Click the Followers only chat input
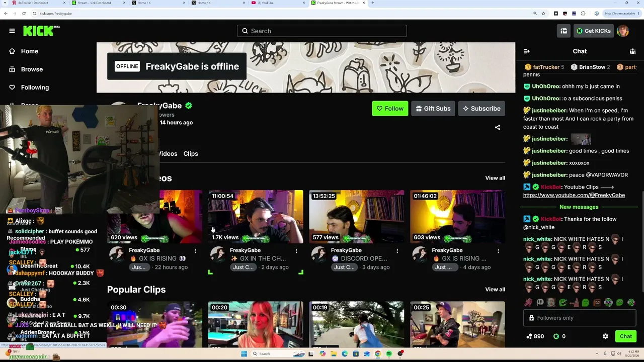This screenshot has height=362, width=644. tap(580, 318)
